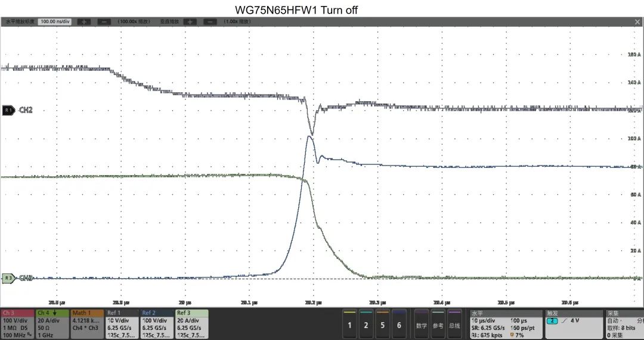The width and height of the screenshot is (644, 340).
Task: Click the 7% trigger position indicator
Action: [516, 335]
